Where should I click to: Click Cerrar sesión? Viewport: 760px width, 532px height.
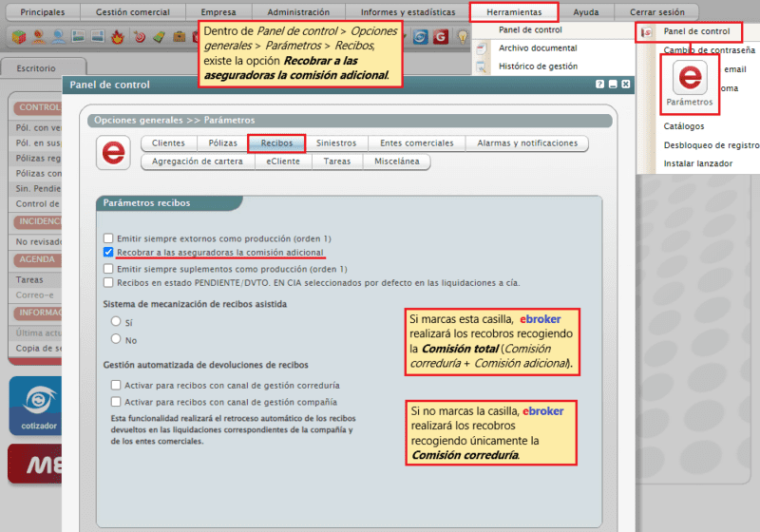point(657,12)
